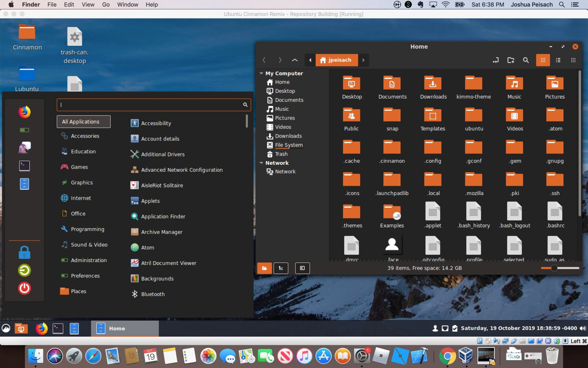Viewport: 588px width, 368px height.
Task: Click the Home window vertical scrollbar
Action: click(x=580, y=143)
